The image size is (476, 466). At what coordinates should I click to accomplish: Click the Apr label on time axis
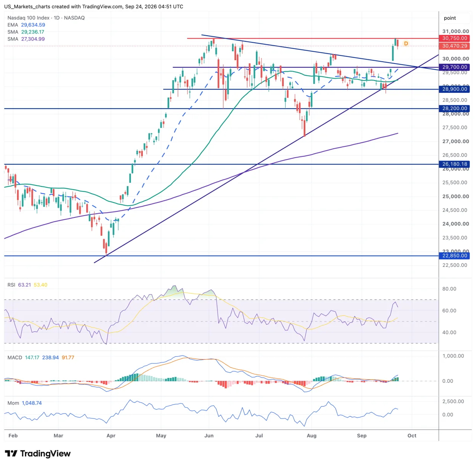(111, 436)
